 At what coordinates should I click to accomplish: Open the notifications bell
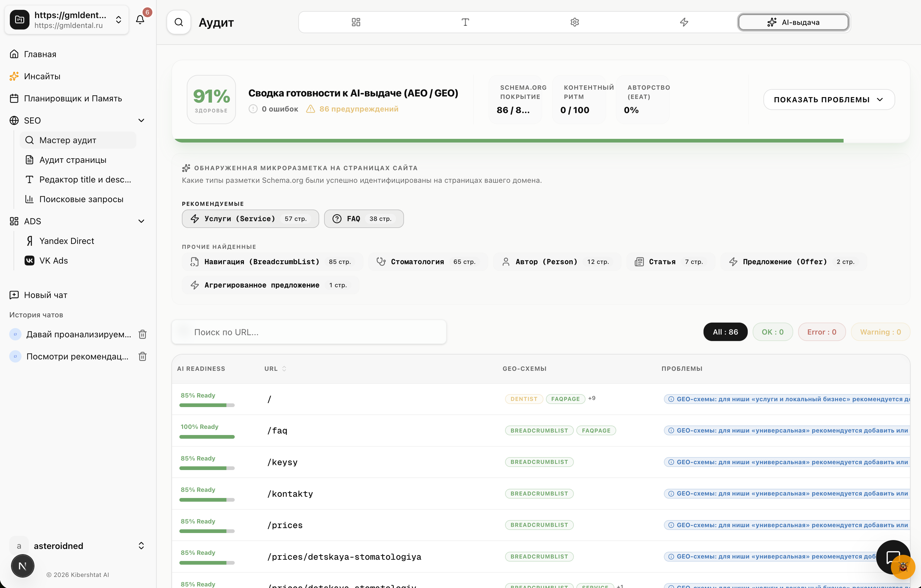[140, 20]
